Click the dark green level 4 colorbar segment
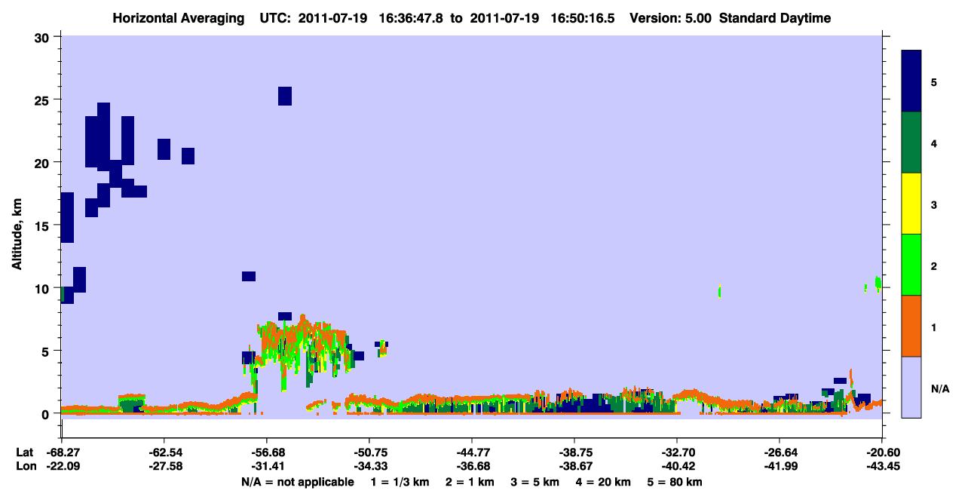The image size is (980, 503). 911,143
